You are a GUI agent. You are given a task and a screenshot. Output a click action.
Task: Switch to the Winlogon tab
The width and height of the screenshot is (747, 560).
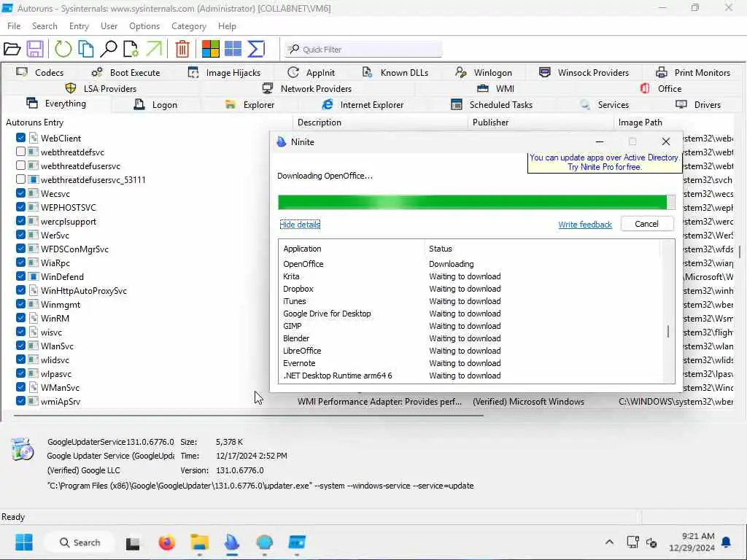483,73
